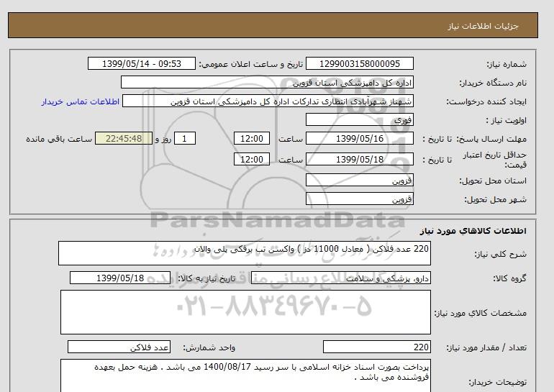This screenshot has width=554, height=392.
Task: Select the label واحد شمارش
Action: (209, 348)
